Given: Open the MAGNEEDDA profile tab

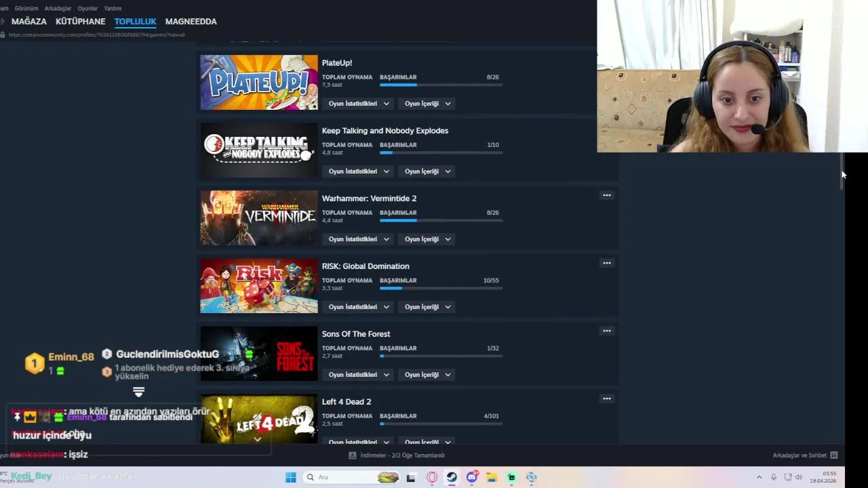Looking at the screenshot, I should (x=191, y=22).
